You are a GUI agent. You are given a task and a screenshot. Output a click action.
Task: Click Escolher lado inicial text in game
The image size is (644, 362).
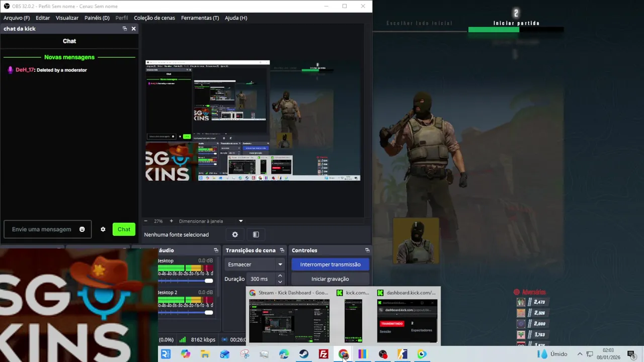click(419, 23)
